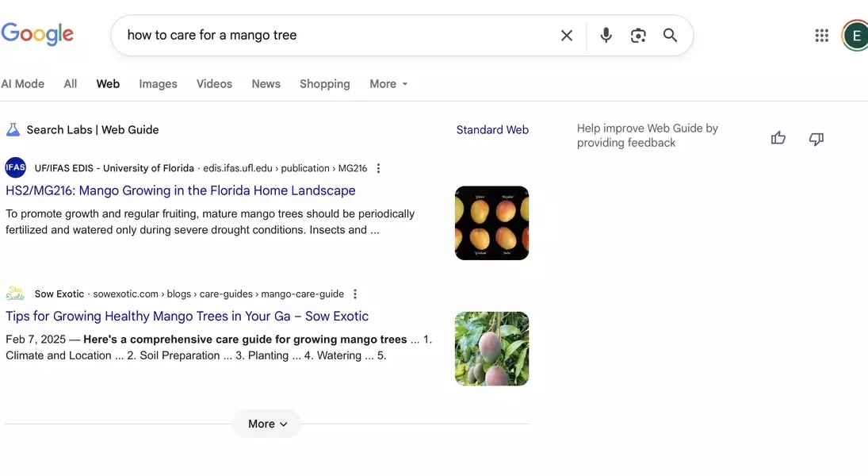Switch to the AI Mode tab

[x=23, y=84]
